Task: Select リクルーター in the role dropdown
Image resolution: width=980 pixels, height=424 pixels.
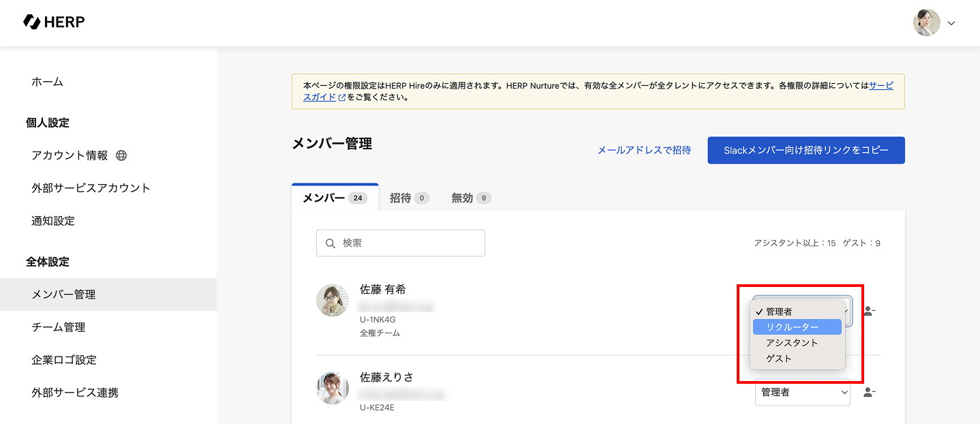Action: pyautogui.click(x=793, y=327)
